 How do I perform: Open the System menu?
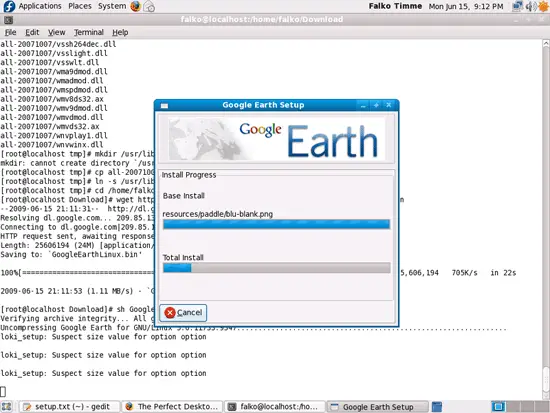click(x=112, y=6)
